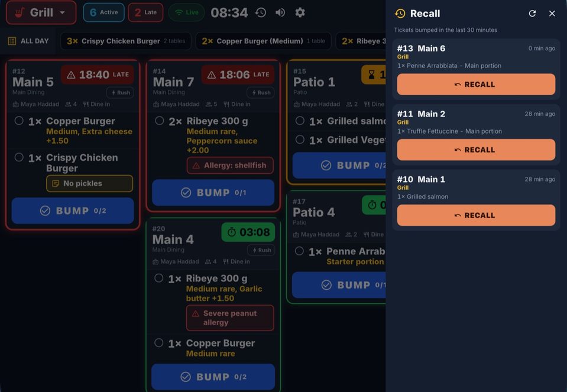Select the 2× Copper Burger (Medium) chip
Screen dimensions: 567x392
pos(263,41)
